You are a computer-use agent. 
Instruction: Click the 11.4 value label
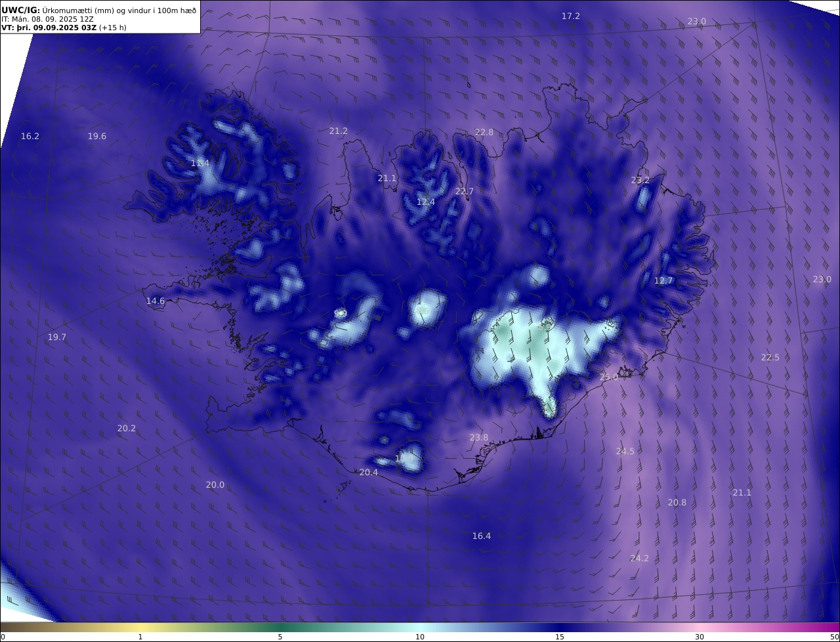click(x=200, y=163)
